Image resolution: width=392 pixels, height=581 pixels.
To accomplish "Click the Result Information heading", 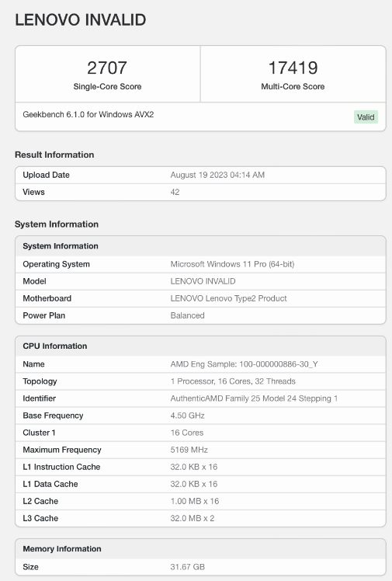I will (54, 155).
